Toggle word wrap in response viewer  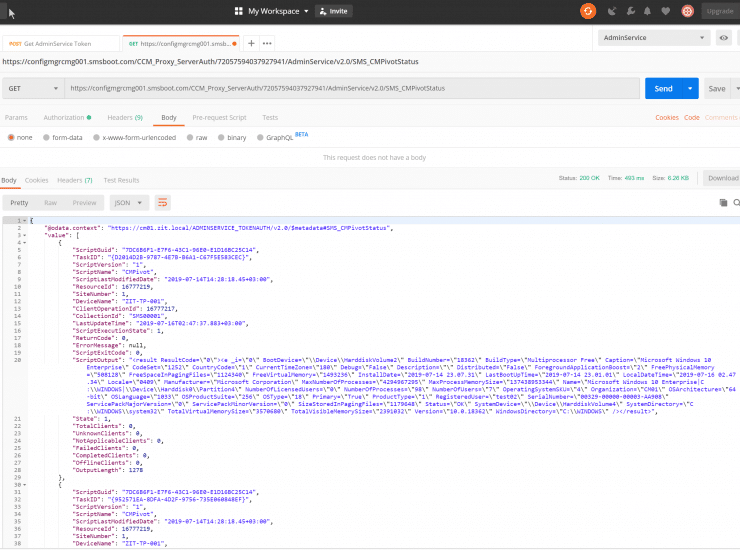click(x=163, y=202)
